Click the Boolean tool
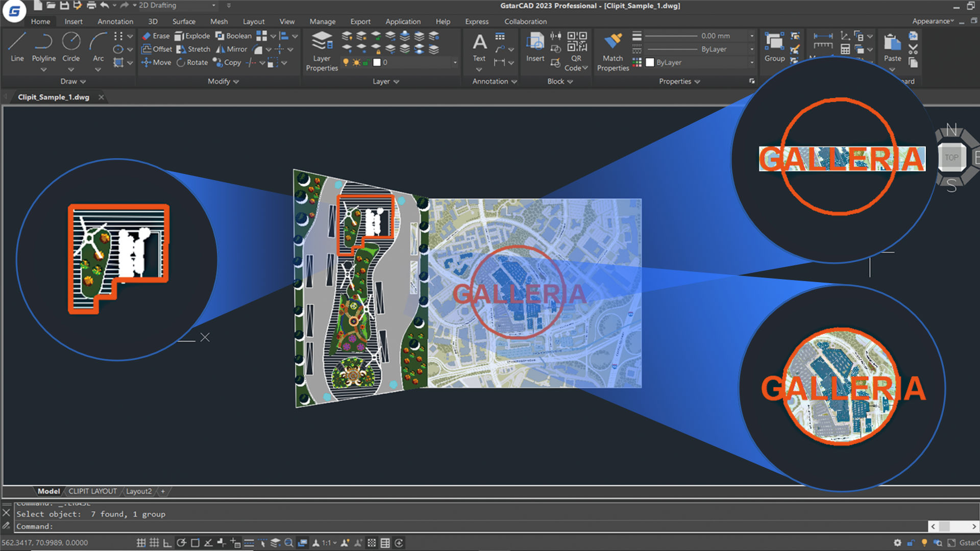Image resolution: width=980 pixels, height=551 pixels. 233,36
